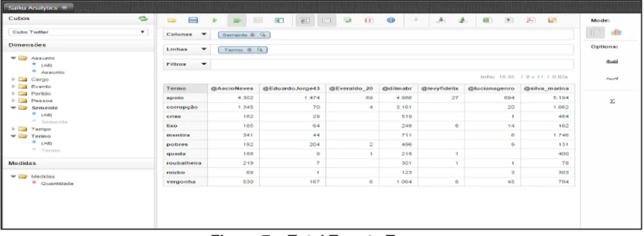Click the toggle fields icon in toolbar

coord(258,20)
